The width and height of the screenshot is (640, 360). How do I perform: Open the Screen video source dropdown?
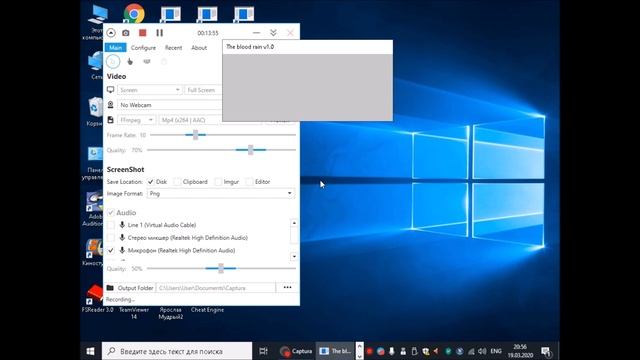pyautogui.click(x=149, y=90)
